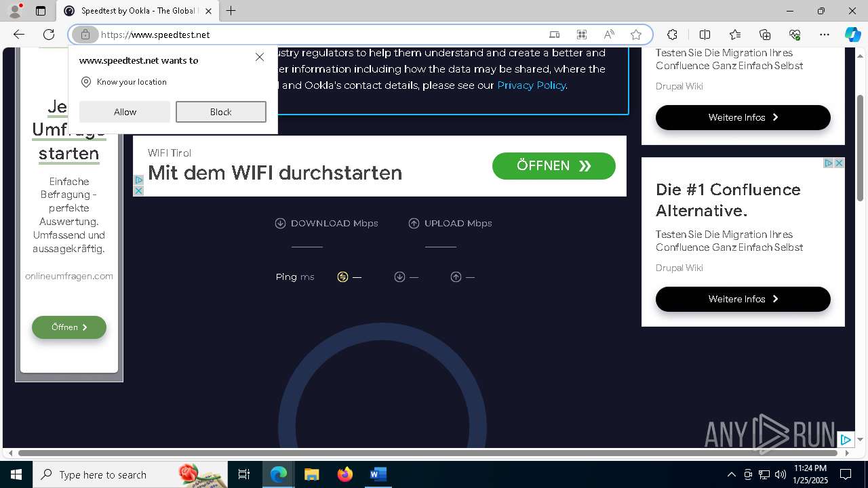View site information lock icon
The height and width of the screenshot is (488, 868).
point(85,35)
